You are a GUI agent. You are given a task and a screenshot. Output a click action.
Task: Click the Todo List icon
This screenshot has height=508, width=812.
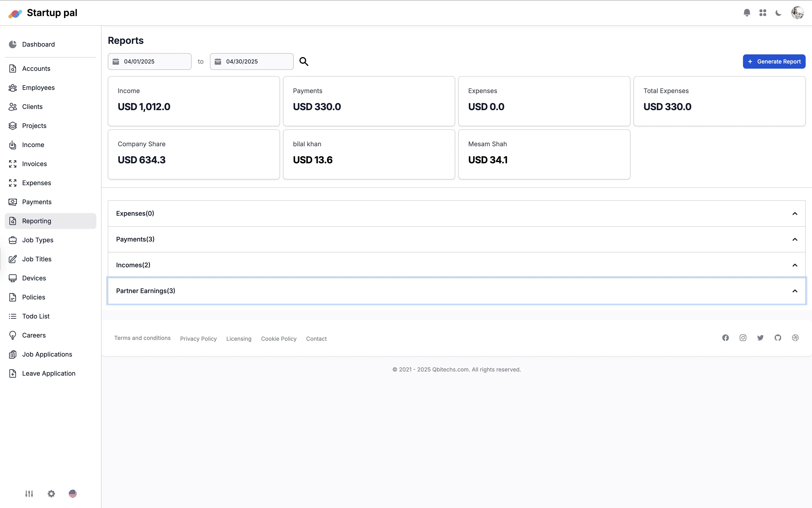[x=13, y=316]
